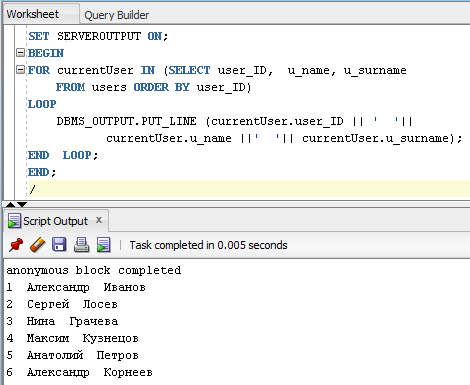
Task: Click the run script output icon
Action: click(x=103, y=245)
